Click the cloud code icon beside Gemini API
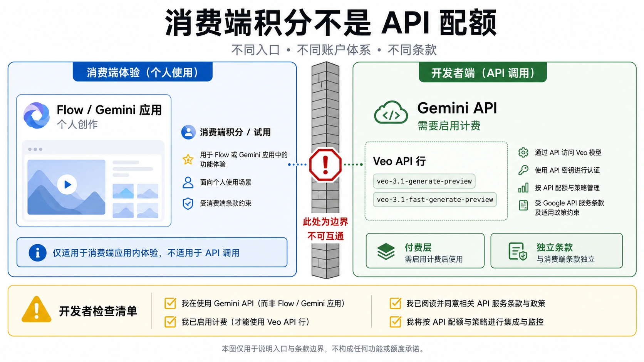Screen dimensions: 644x362 (x=391, y=113)
